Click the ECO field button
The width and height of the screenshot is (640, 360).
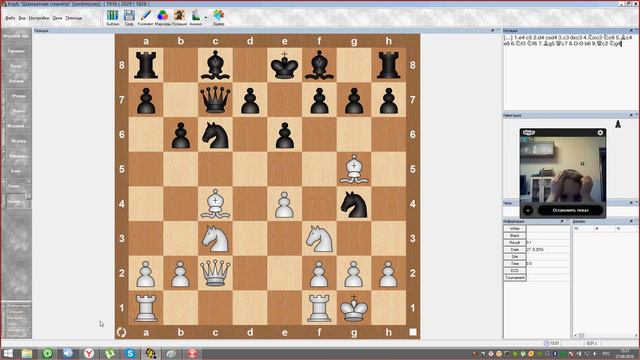tap(515, 270)
